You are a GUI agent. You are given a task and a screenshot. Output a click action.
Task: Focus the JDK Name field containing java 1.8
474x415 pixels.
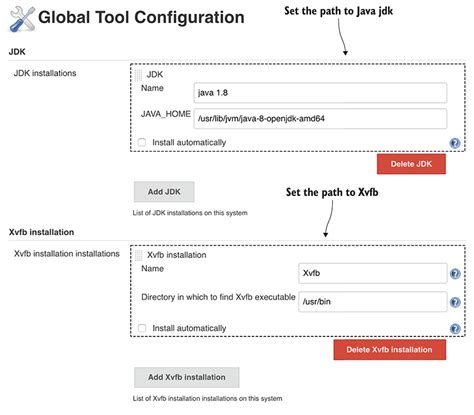coord(320,93)
